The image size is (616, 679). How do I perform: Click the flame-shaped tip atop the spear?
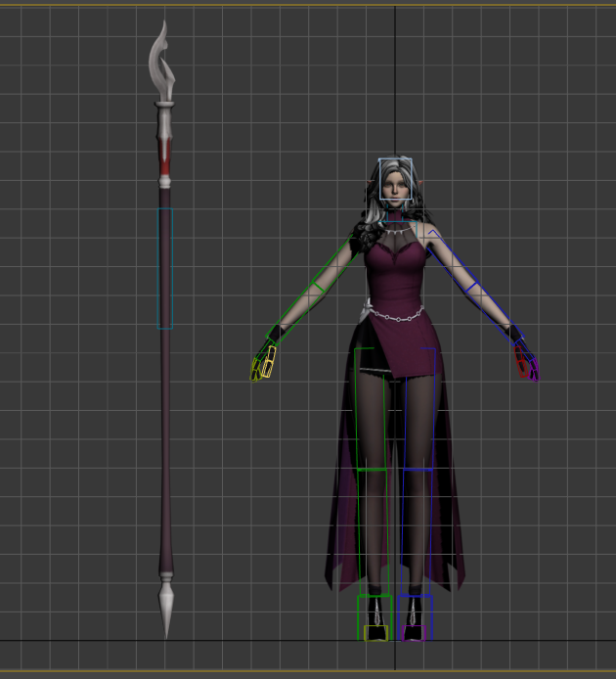click(162, 61)
